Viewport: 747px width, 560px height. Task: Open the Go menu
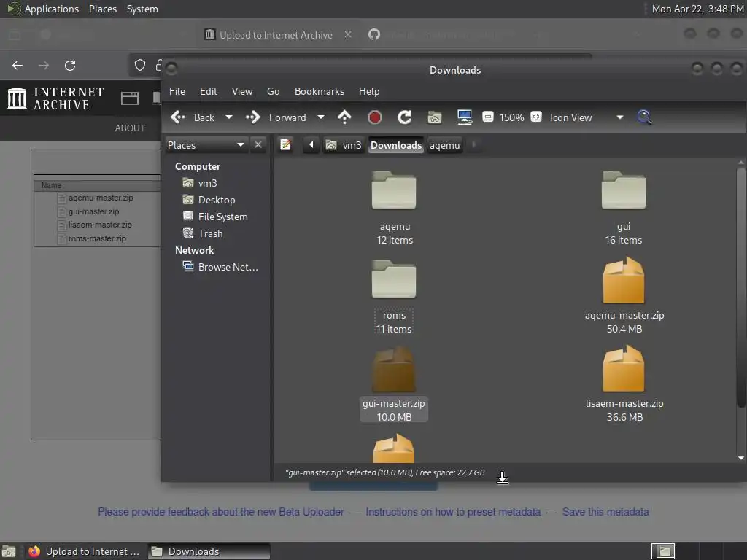click(273, 91)
